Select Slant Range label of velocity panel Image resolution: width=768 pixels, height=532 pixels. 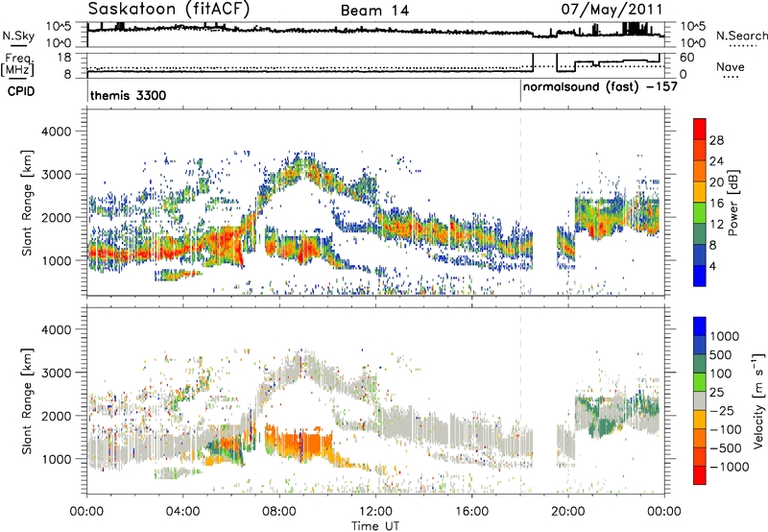(27, 400)
